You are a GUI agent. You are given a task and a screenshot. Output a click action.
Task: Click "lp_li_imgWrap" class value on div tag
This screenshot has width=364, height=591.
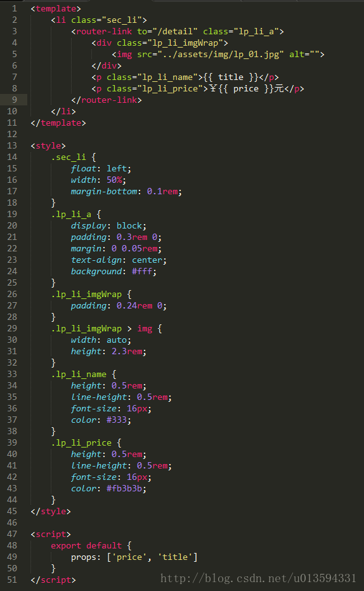coord(185,43)
